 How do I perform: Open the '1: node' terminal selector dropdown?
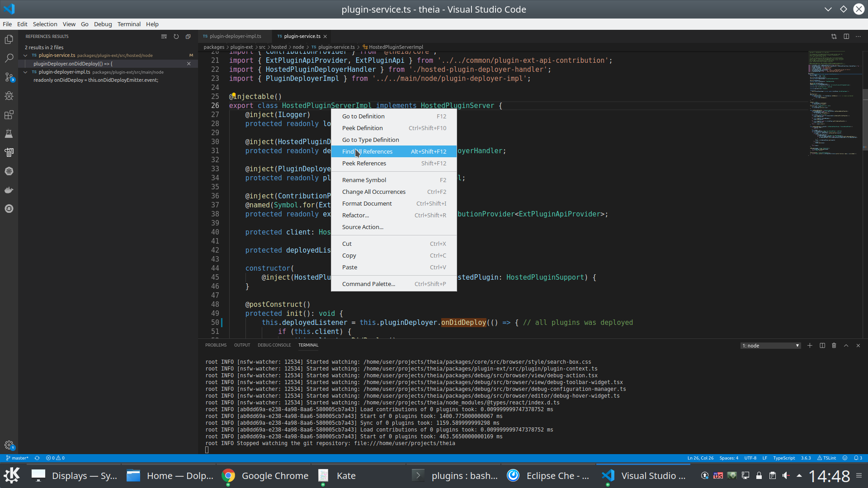(770, 345)
